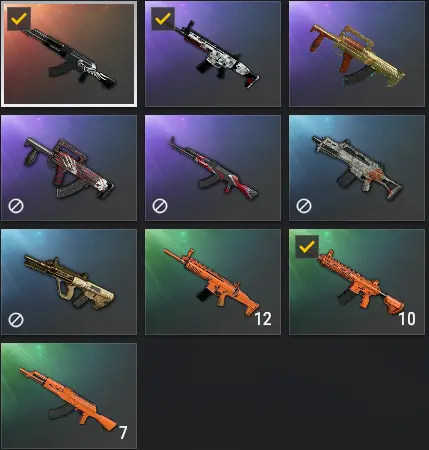Uncheck the orange M416 skin checkbox
Screen dimensions: 429x450
pyautogui.click(x=307, y=247)
